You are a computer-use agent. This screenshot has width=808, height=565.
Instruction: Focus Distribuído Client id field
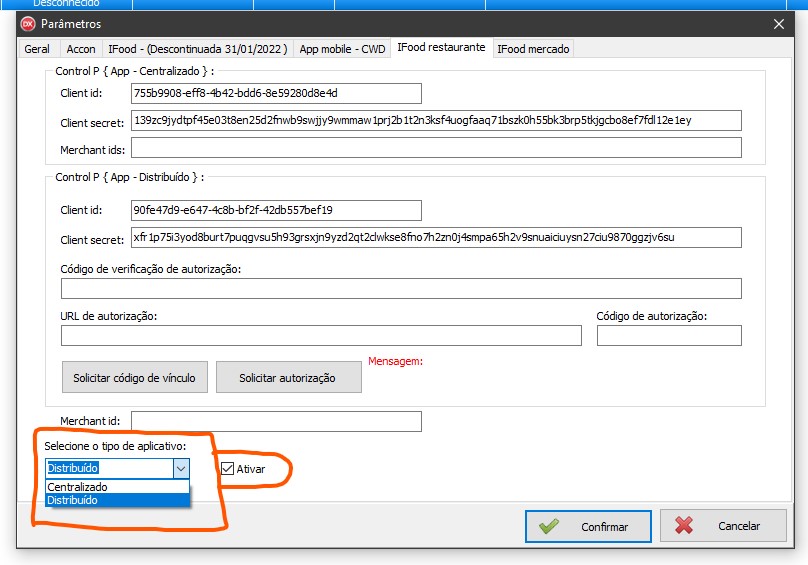pyautogui.click(x=276, y=210)
